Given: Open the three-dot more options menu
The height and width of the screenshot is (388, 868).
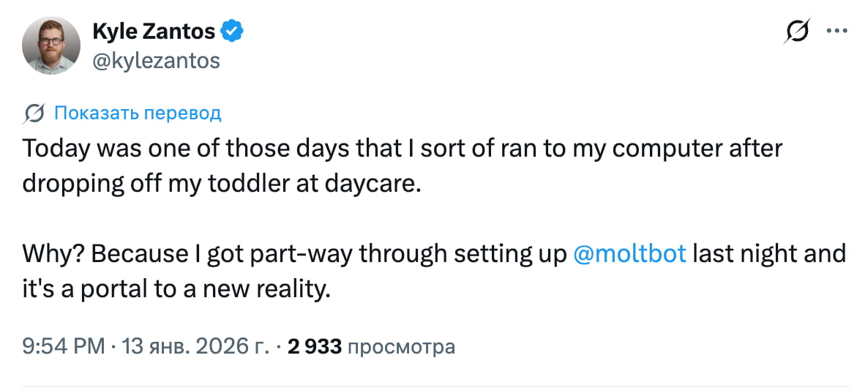Looking at the screenshot, I should pyautogui.click(x=836, y=31).
